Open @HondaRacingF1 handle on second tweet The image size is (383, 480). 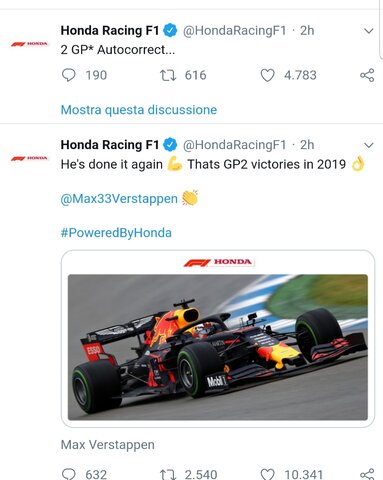(234, 145)
